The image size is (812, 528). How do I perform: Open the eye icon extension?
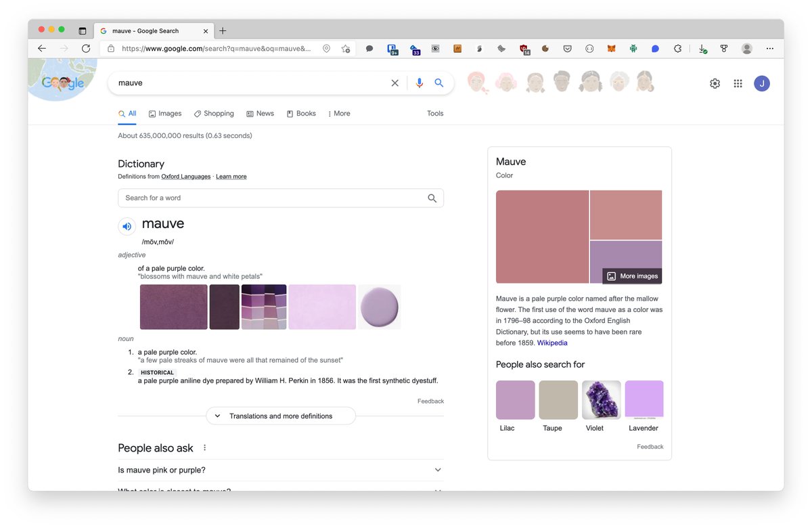pyautogui.click(x=436, y=49)
